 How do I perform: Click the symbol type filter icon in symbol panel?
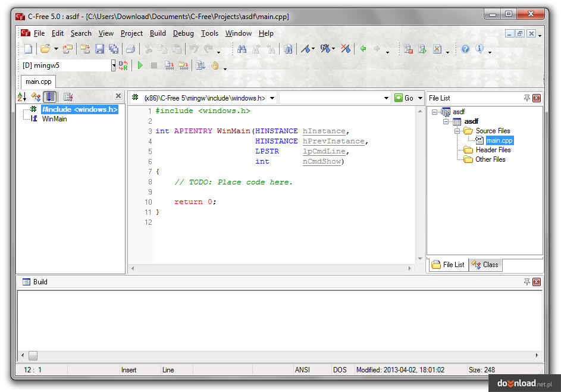click(x=36, y=96)
